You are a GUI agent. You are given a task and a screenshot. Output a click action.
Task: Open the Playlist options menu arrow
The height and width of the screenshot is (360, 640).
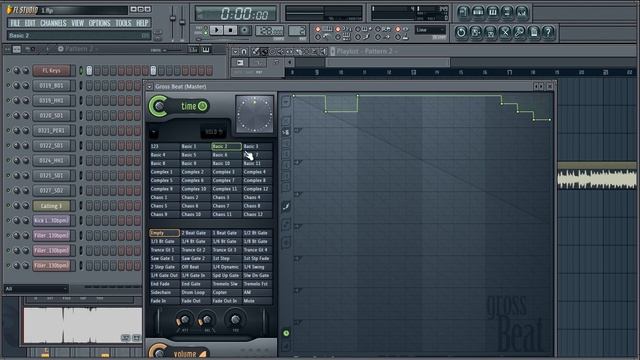click(x=235, y=51)
